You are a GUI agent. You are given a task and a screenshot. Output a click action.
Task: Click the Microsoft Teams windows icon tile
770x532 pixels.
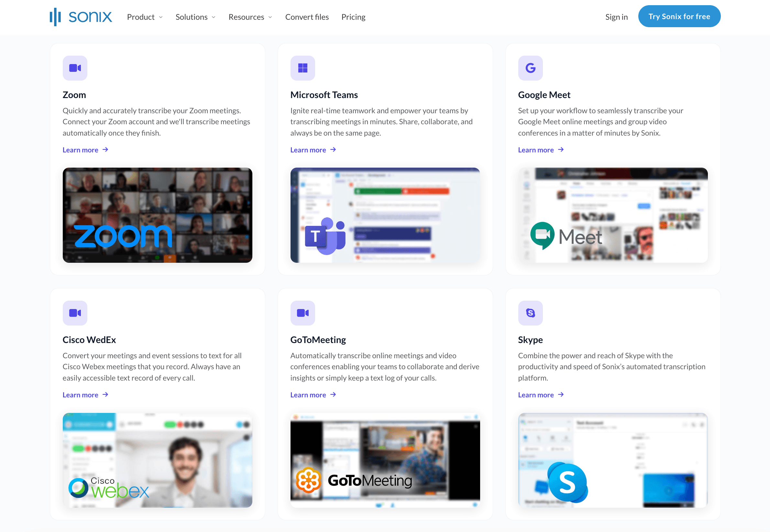[302, 68]
